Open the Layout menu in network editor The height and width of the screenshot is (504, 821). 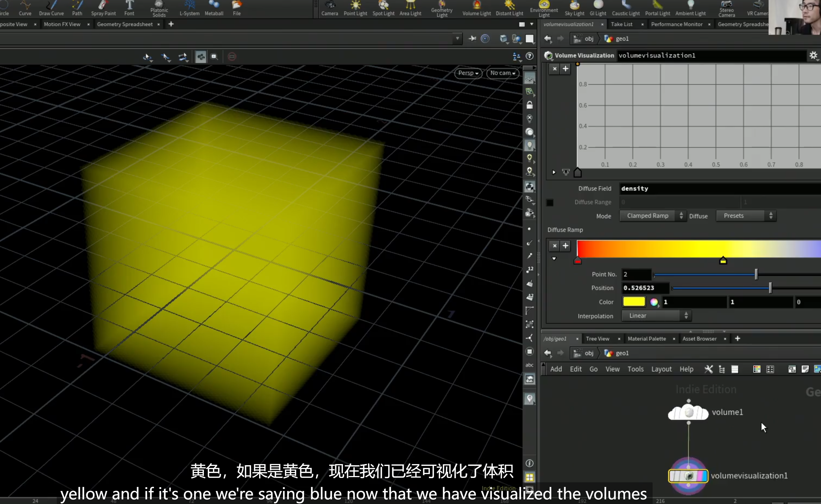[661, 369]
